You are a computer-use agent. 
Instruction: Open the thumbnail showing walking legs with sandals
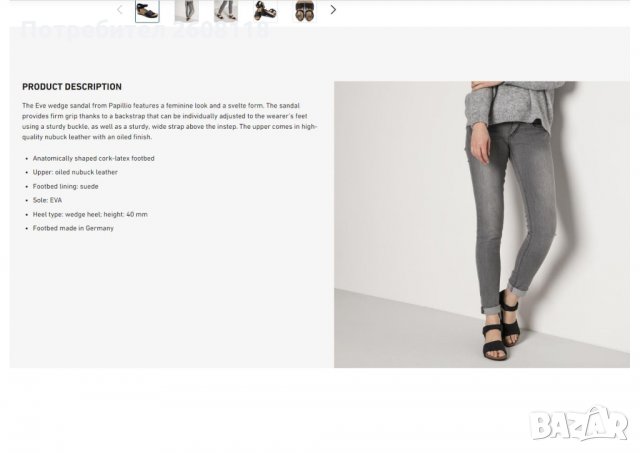coord(226,11)
